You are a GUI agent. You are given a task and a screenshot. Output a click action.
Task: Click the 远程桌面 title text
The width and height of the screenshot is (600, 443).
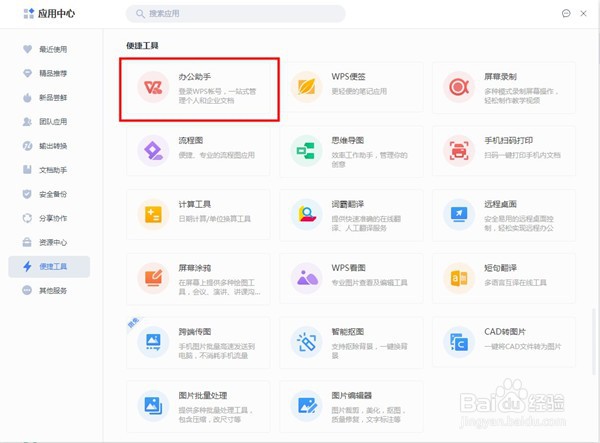pyautogui.click(x=501, y=204)
